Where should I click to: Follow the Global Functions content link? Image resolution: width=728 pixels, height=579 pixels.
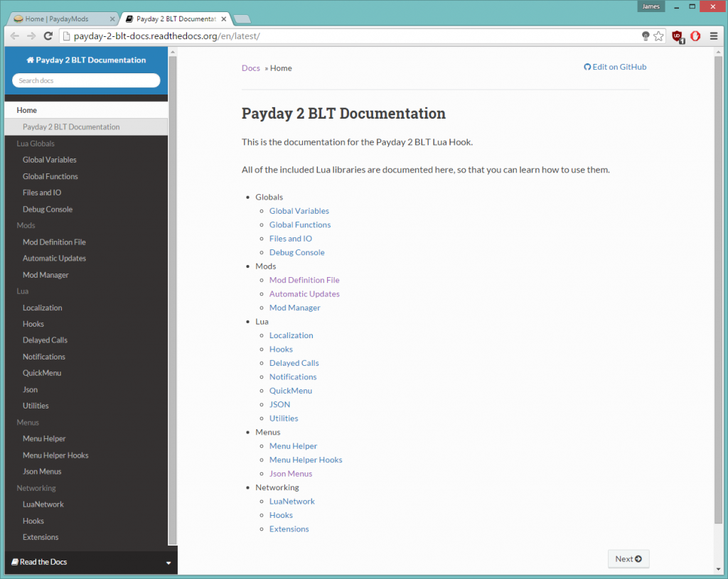(x=300, y=224)
